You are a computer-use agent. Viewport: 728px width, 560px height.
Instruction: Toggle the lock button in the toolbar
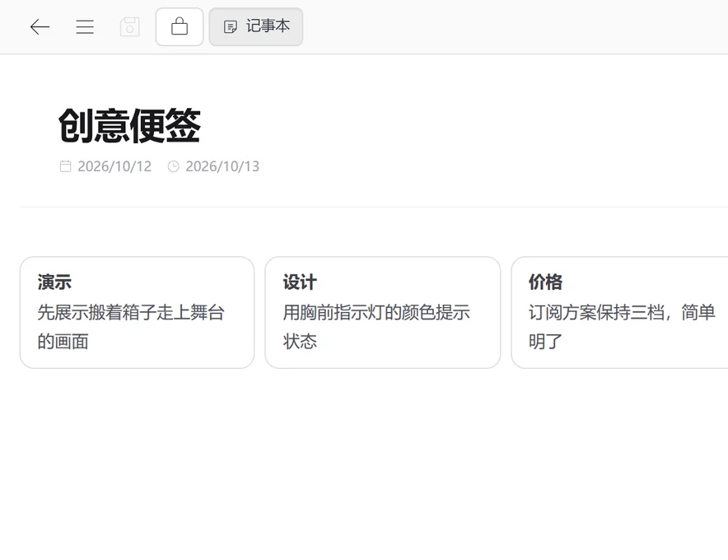click(180, 27)
